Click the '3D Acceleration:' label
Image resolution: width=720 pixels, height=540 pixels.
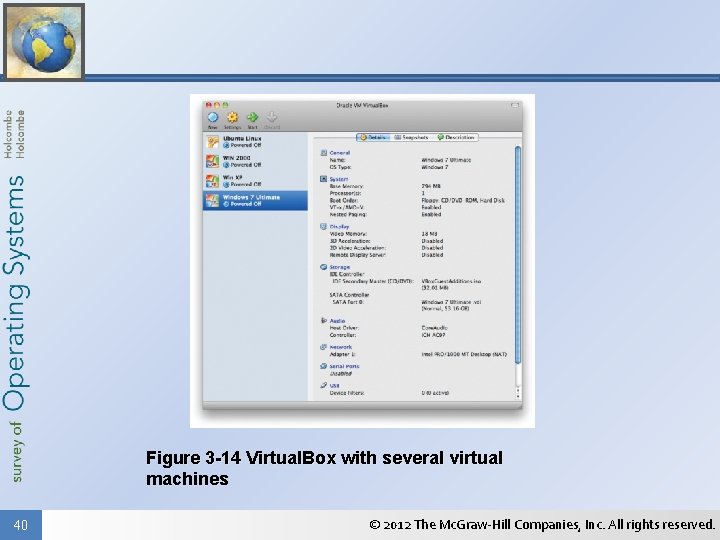350,241
